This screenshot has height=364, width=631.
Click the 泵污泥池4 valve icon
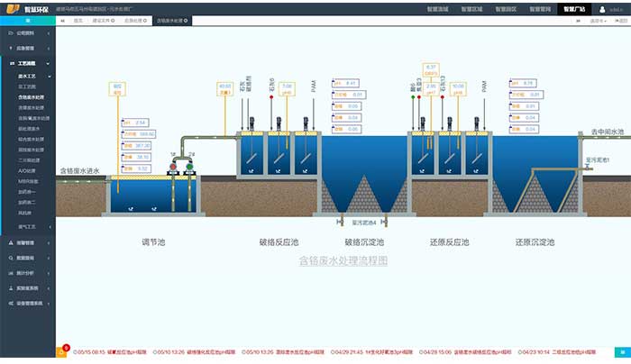pos(339,221)
